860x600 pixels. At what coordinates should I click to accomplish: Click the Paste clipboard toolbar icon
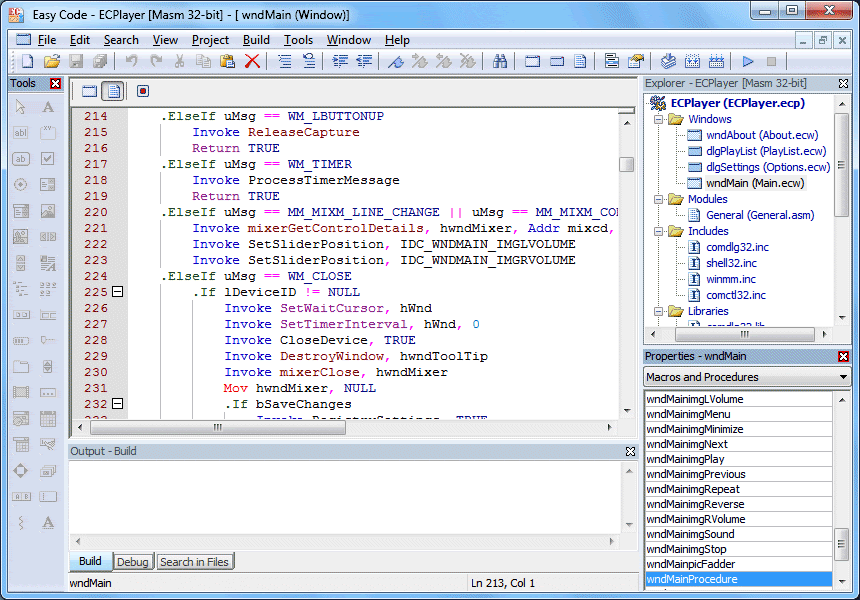click(x=227, y=61)
